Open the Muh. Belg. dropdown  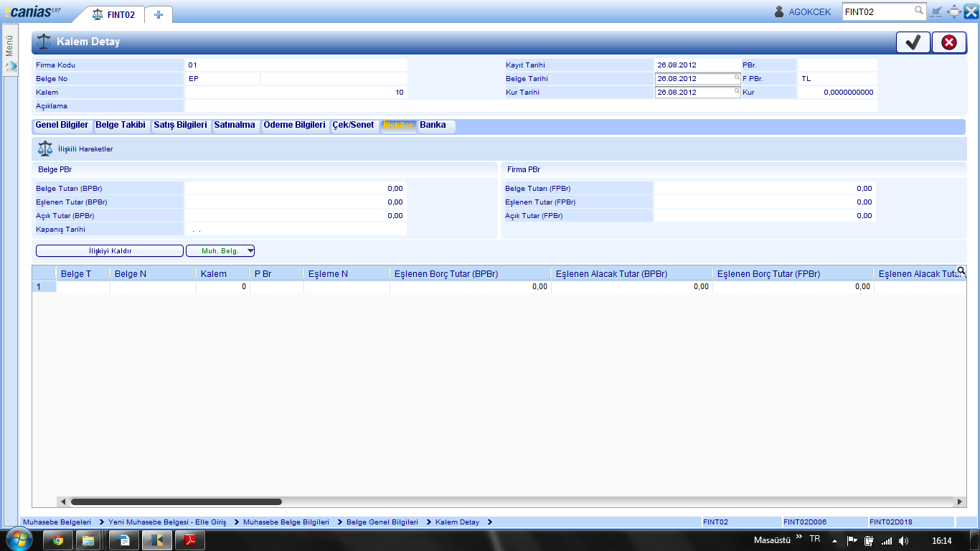220,251
